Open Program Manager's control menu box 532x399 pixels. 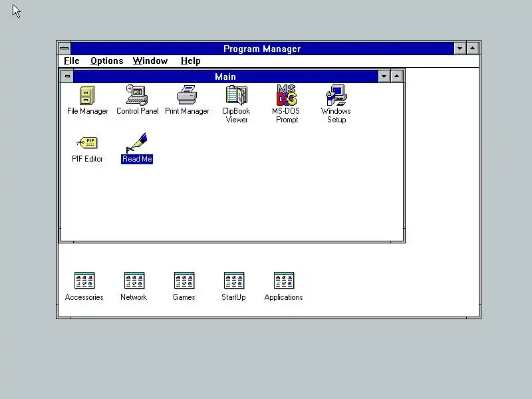click(x=64, y=49)
